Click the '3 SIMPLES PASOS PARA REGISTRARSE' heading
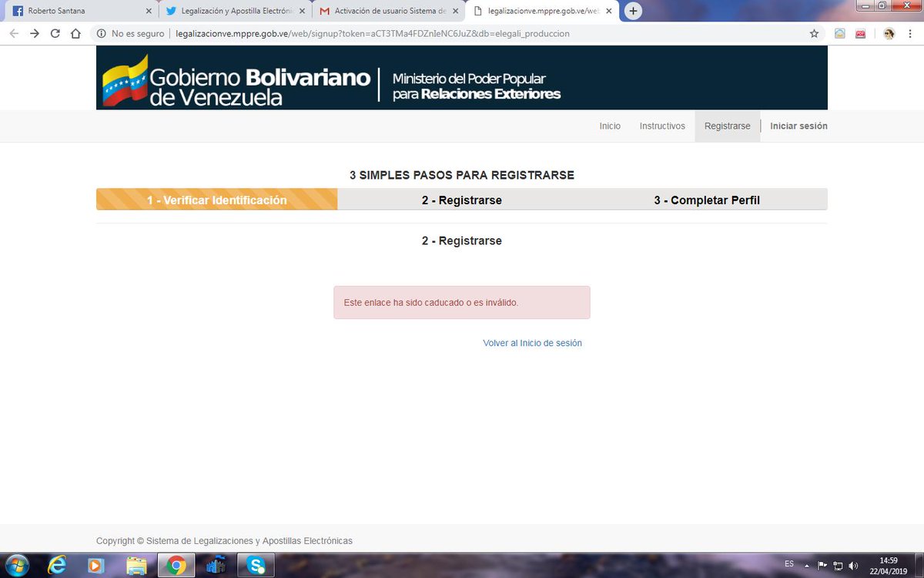The image size is (924, 578). pos(462,175)
